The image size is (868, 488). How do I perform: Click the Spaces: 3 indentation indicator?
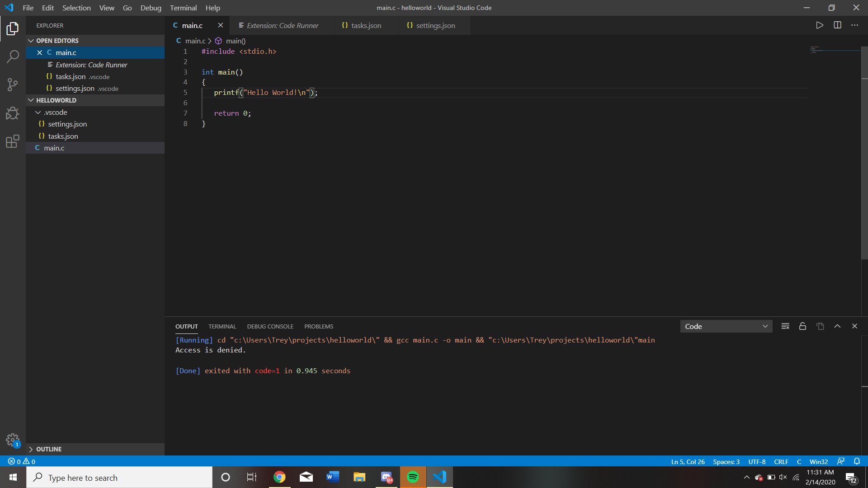pos(726,461)
